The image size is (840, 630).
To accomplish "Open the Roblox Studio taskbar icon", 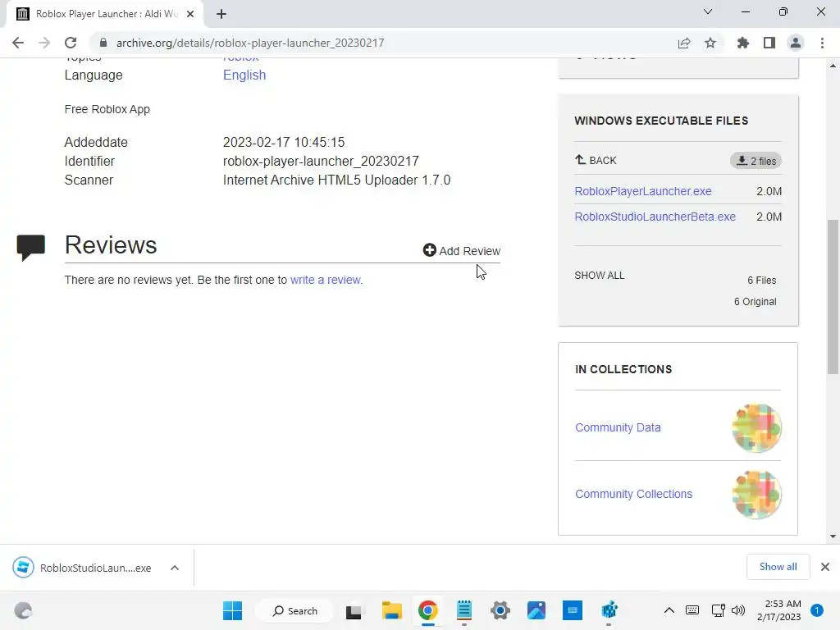I will (x=609, y=610).
